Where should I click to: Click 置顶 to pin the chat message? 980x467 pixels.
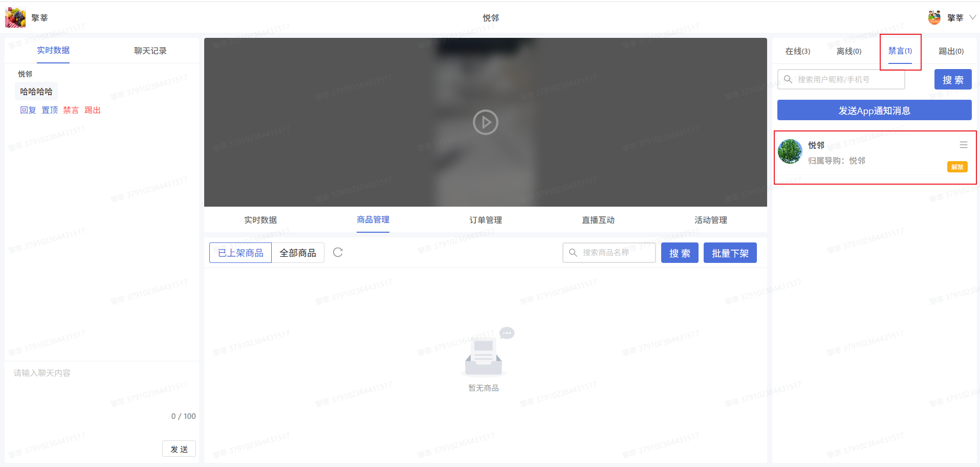pos(50,110)
